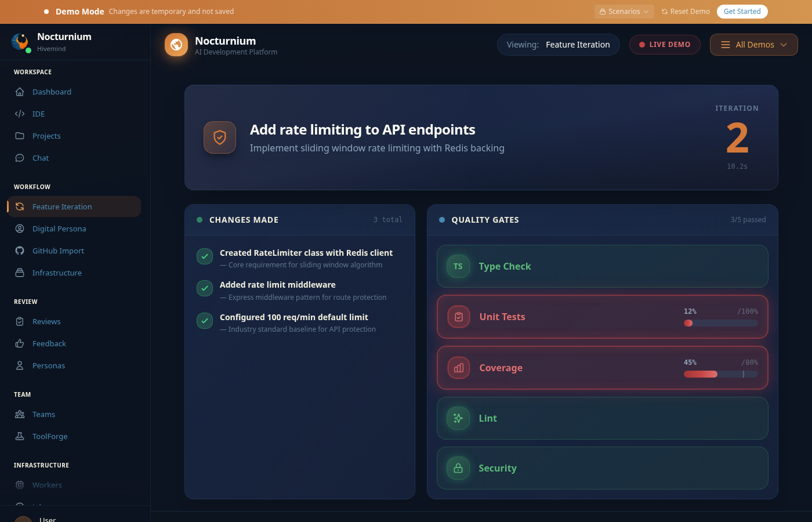Click the Coverage bar chart icon
The image size is (812, 522).
click(x=459, y=368)
